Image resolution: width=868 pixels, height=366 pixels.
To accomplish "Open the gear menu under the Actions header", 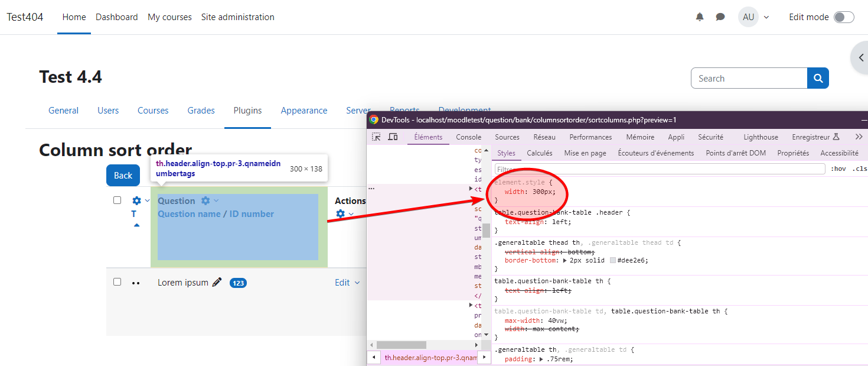I will click(x=344, y=214).
